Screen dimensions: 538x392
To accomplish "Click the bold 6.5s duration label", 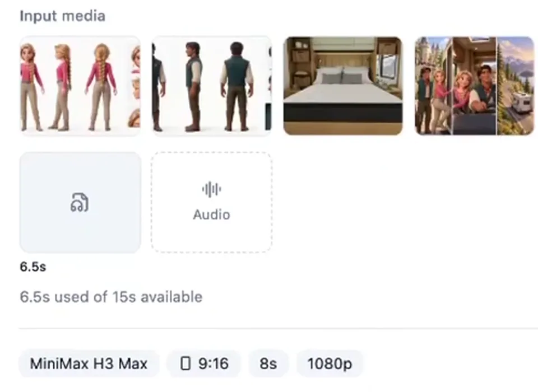I will (x=33, y=267).
